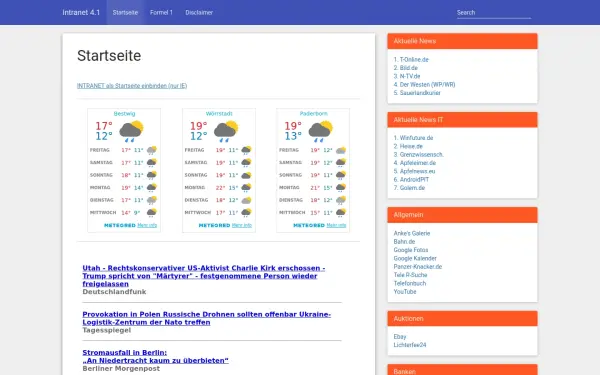
Task: Open the Stromausfall in Berlin headline
Action: click(155, 357)
